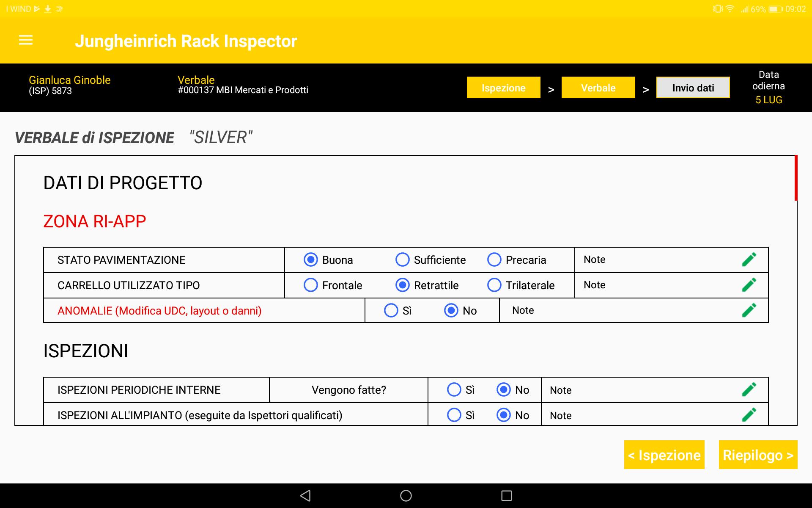Select Sì for Ispezioni Periodiche Interne
The width and height of the screenshot is (812, 508).
pos(454,389)
